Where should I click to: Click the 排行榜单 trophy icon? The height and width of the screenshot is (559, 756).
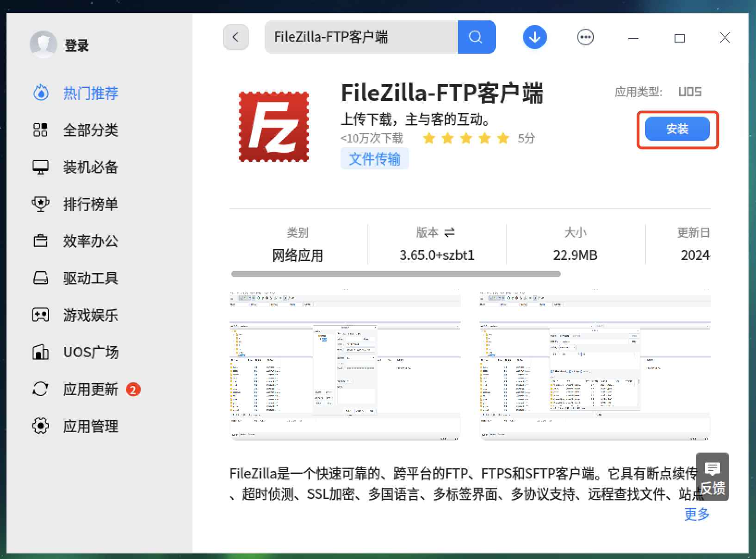41,204
